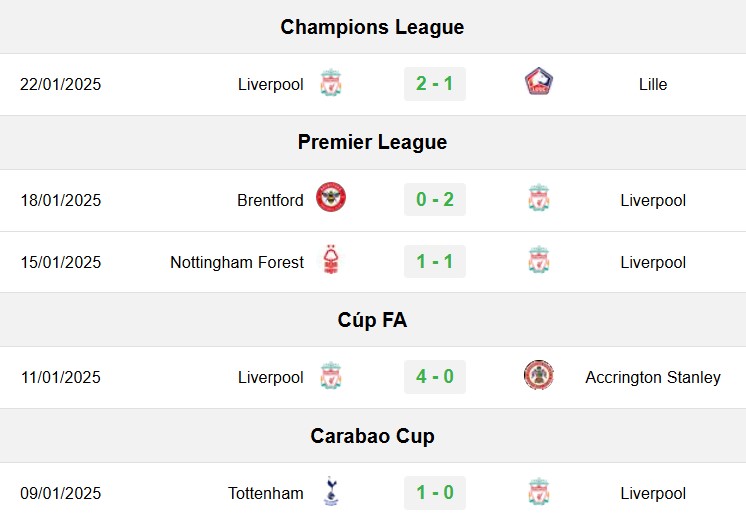Select the Champions League section header
Screen dimensions: 746x521
coord(373,27)
